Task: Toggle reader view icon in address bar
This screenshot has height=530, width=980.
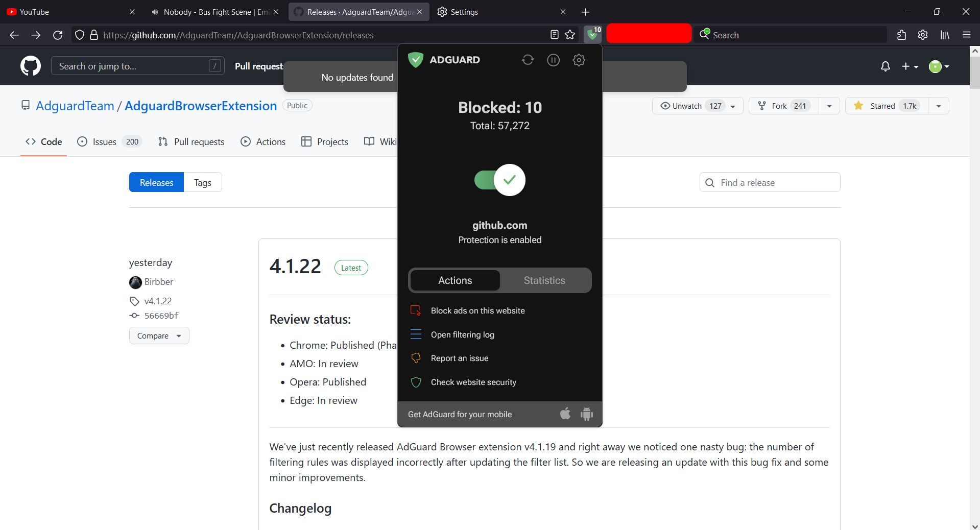Action: click(x=555, y=35)
